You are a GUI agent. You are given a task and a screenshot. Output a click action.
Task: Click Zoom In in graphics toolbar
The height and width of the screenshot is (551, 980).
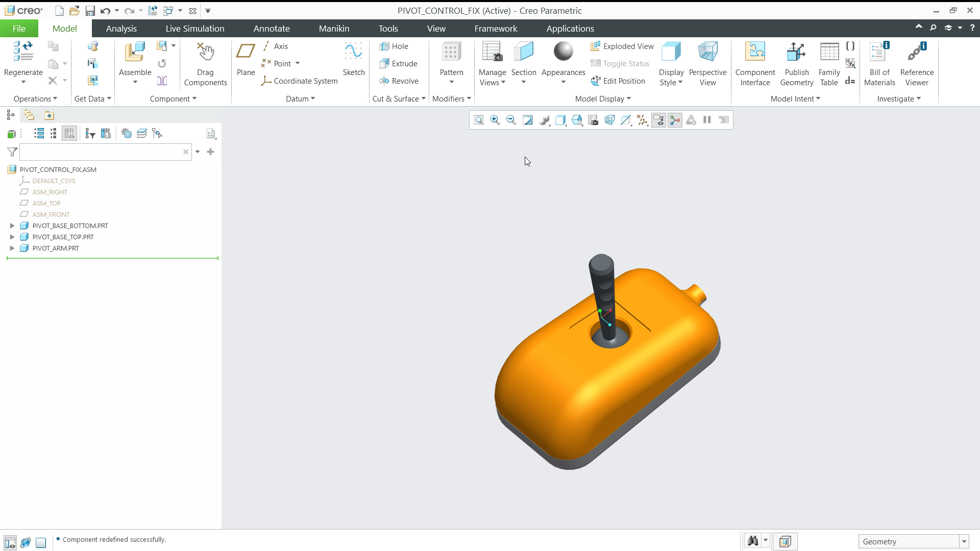tap(495, 120)
